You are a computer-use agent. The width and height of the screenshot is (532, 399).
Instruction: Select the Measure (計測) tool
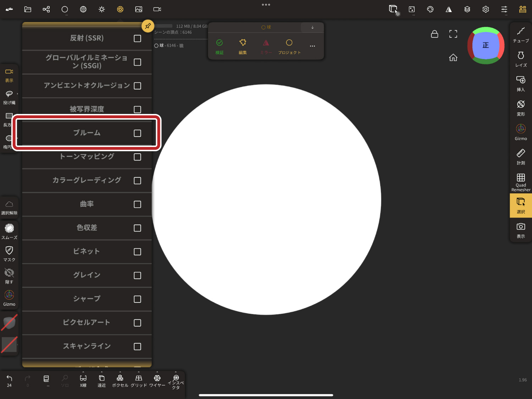520,157
